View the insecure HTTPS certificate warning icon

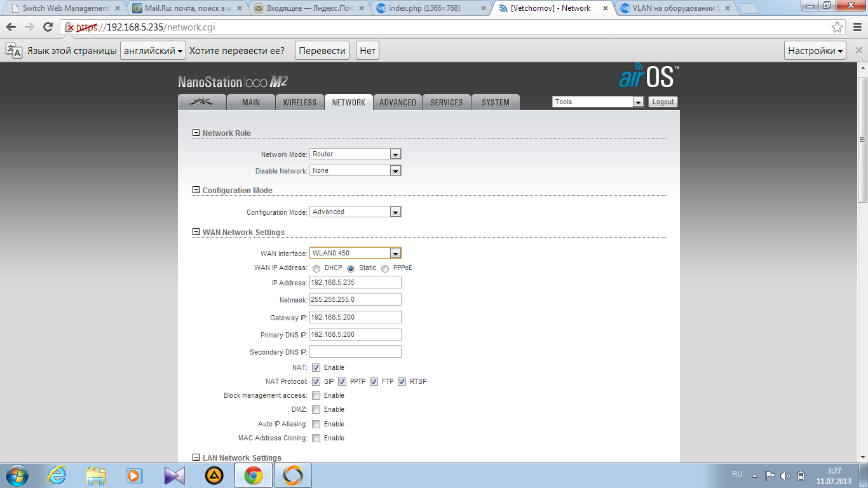click(x=70, y=27)
